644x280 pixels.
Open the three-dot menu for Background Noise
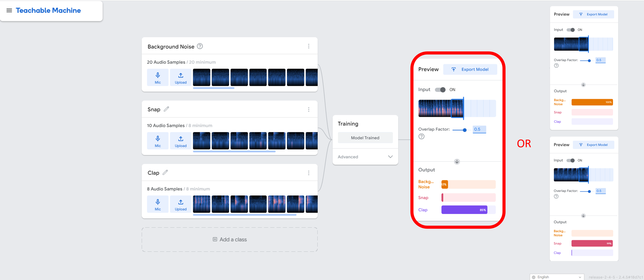tap(309, 46)
